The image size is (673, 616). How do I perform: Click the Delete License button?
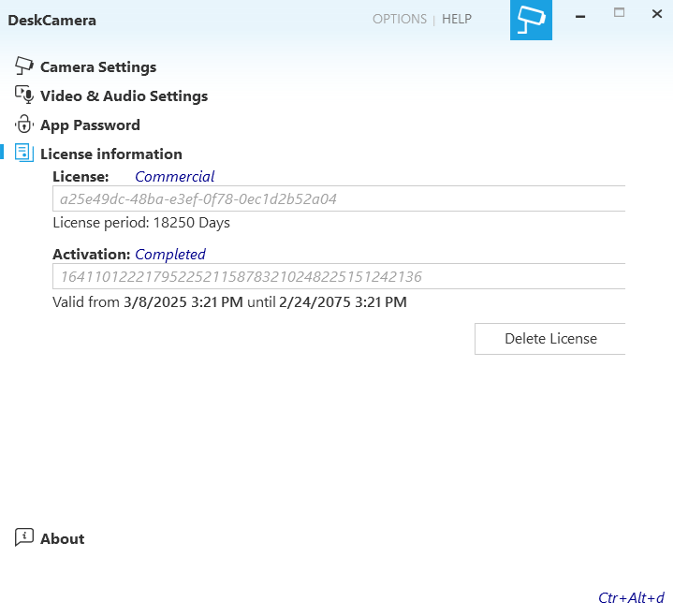click(550, 339)
